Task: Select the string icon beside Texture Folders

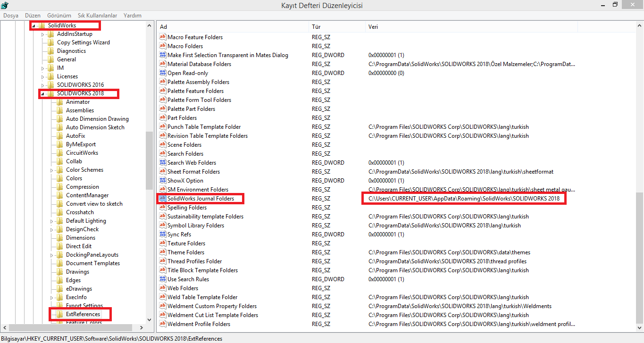Action: (163, 243)
